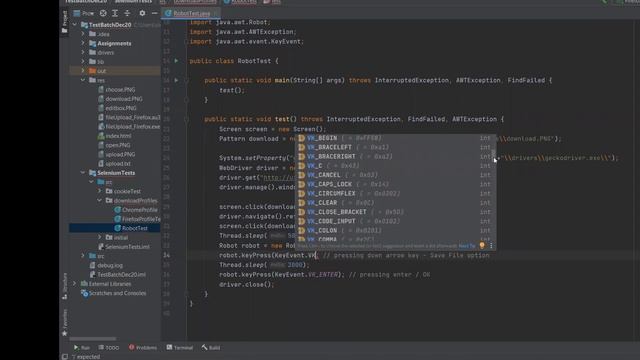Select choose.PNG in project tree
640x360 pixels.
click(x=120, y=89)
